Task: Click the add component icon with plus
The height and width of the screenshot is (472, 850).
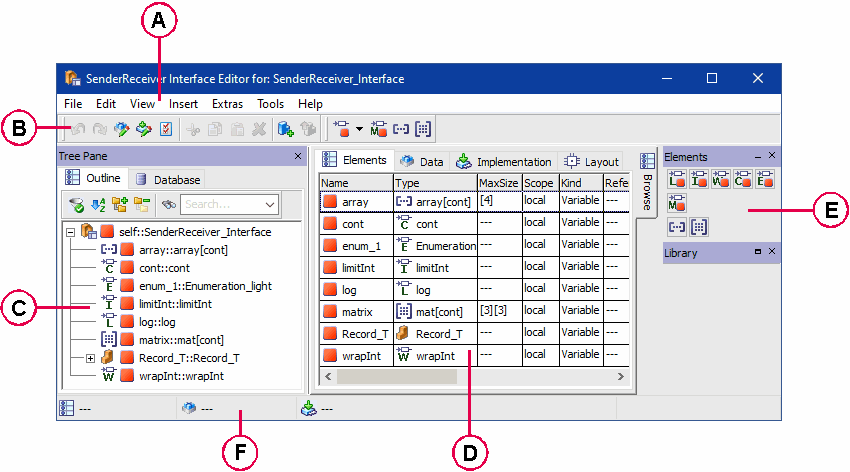Action: click(286, 129)
